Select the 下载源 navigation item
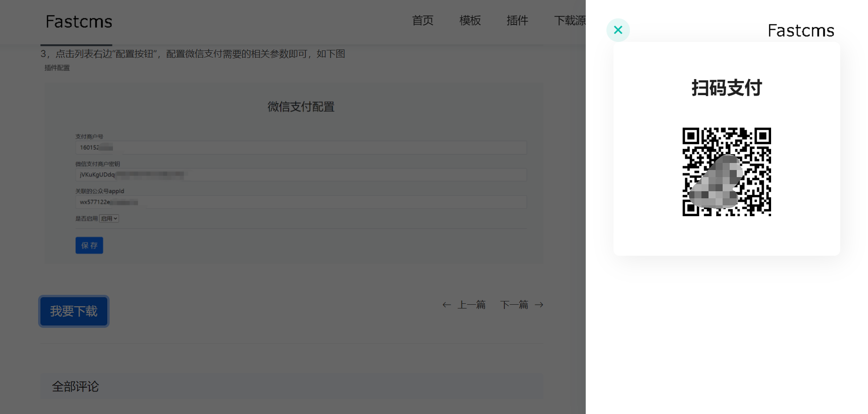The width and height of the screenshot is (868, 414). (570, 21)
